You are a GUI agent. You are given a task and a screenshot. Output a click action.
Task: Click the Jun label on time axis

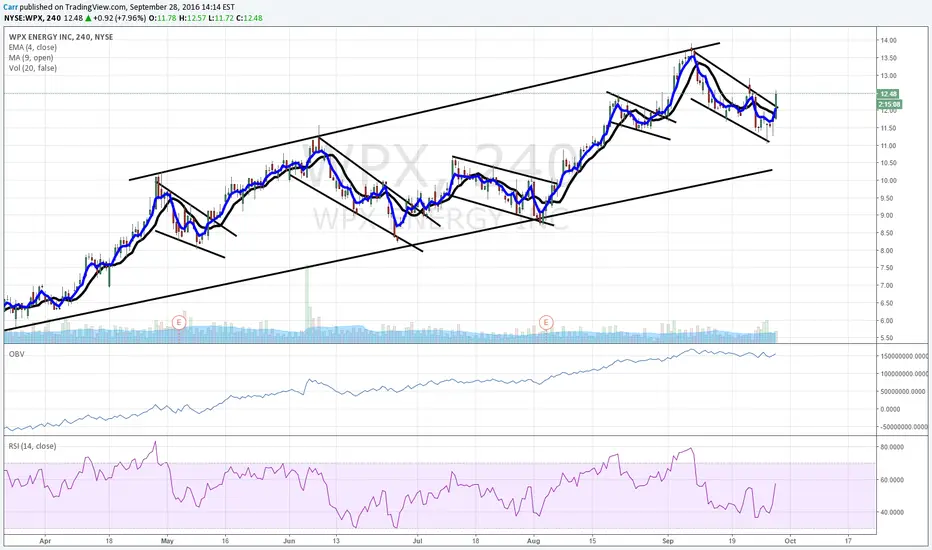click(x=289, y=541)
